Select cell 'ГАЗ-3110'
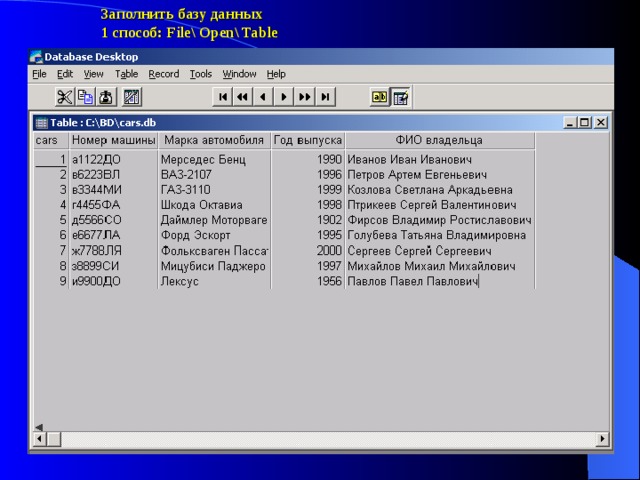Viewport: 640px width, 480px height. [x=214, y=190]
